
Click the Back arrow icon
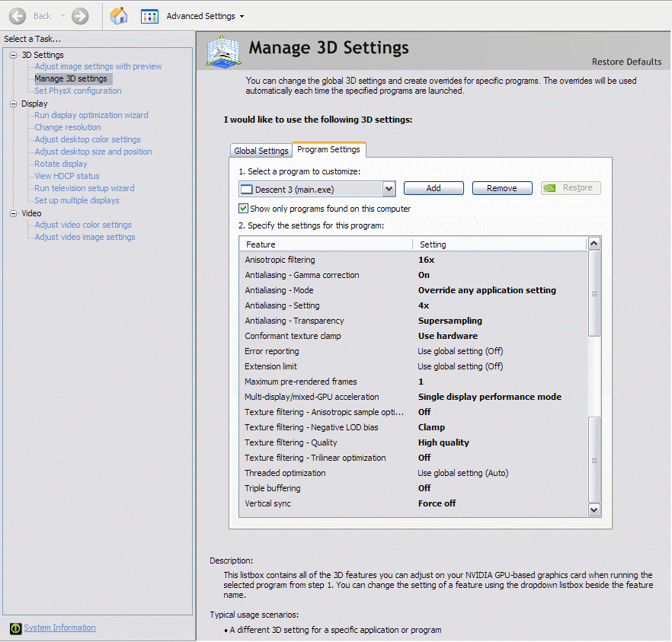[x=18, y=16]
